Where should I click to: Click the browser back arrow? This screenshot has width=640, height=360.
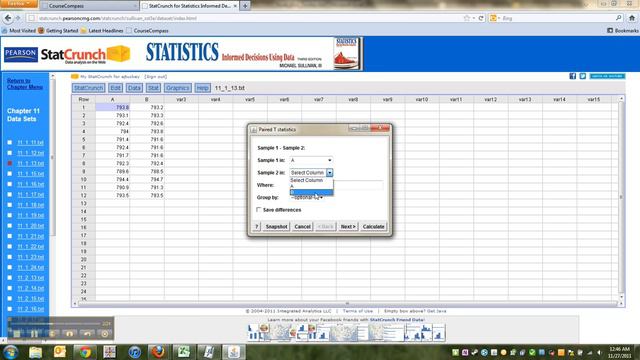click(8, 18)
